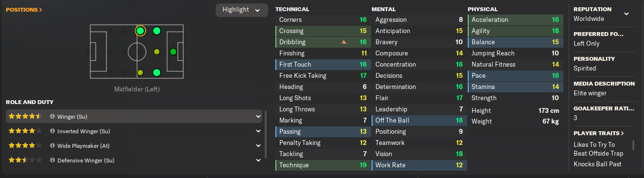Viewport: 644px width, 178px height.
Task: Select the striker position dot near goal
Action: (173, 52)
